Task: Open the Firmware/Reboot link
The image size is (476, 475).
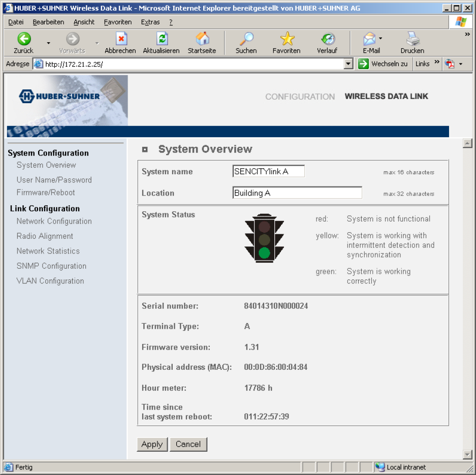Action: [x=46, y=193]
